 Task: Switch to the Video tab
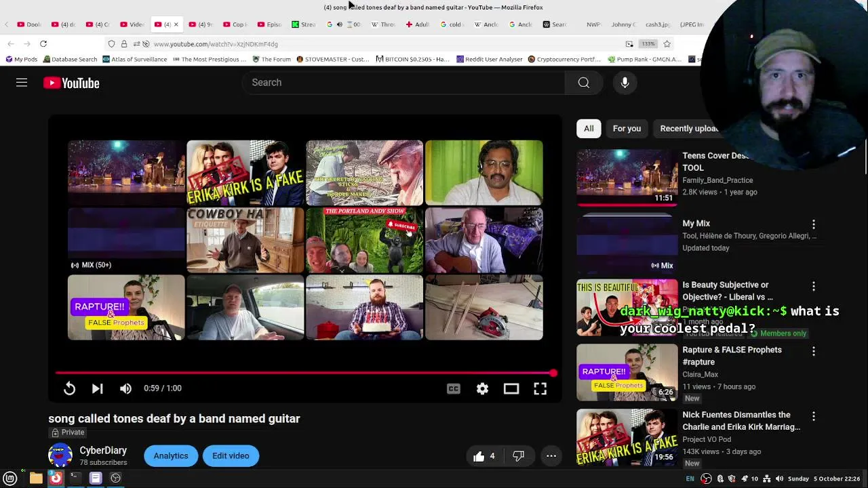[x=133, y=24]
